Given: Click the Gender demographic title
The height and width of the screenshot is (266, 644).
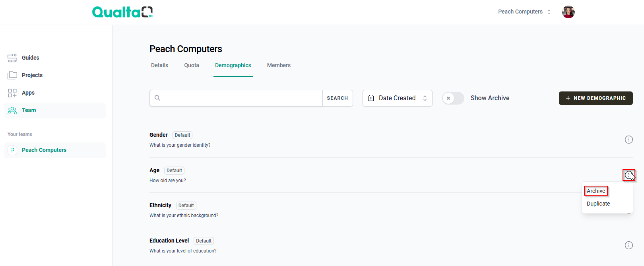Looking at the screenshot, I should pyautogui.click(x=159, y=135).
